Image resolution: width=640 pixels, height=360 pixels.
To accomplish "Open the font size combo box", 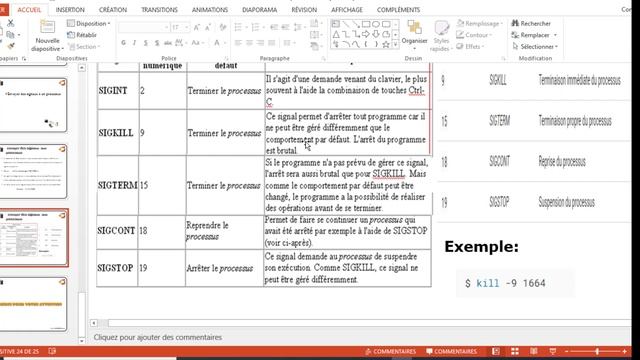I will (180, 27).
